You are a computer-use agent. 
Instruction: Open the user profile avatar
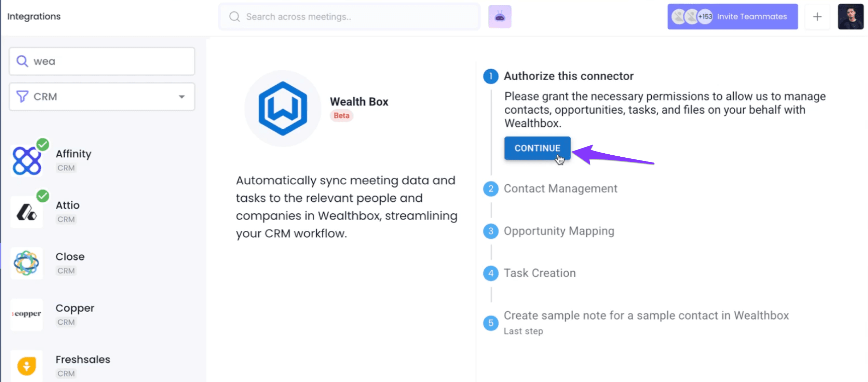[x=851, y=16]
